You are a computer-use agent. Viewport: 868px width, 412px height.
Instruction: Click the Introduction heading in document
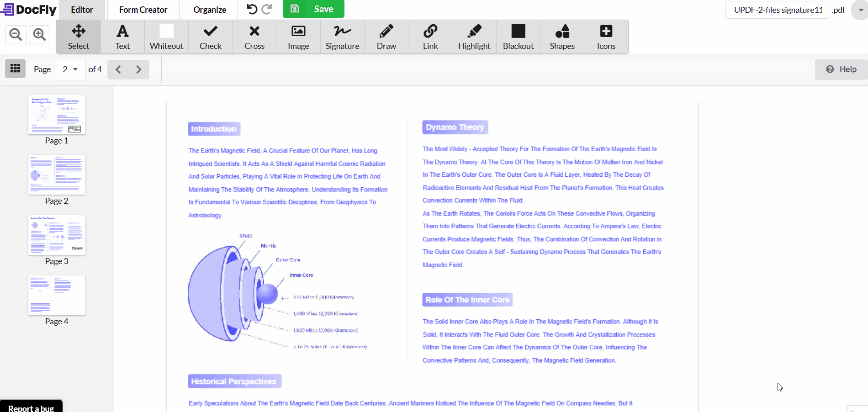214,129
